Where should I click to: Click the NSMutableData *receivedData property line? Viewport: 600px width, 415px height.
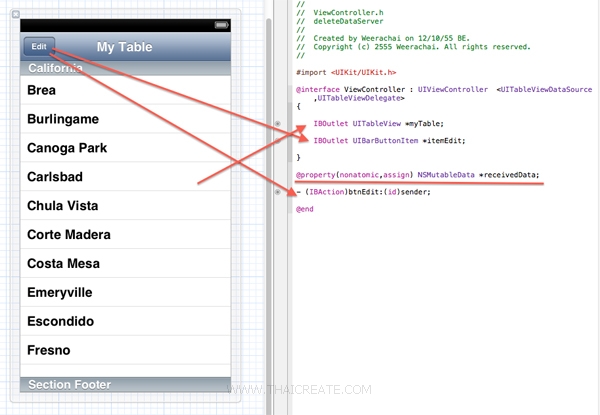coord(417,175)
